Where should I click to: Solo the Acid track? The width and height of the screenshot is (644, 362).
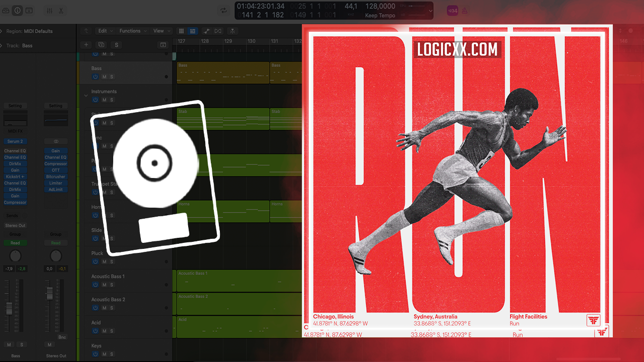coord(112,331)
